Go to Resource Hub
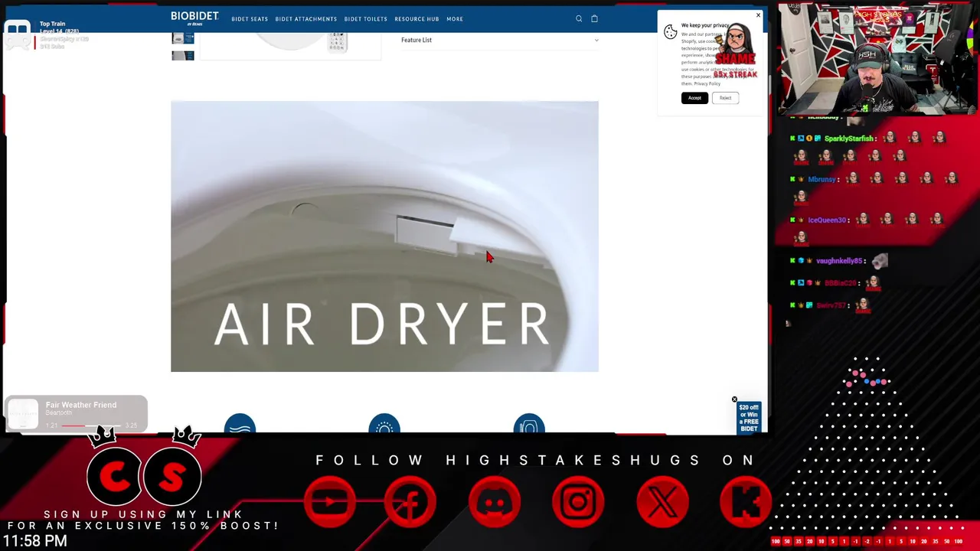This screenshot has width=980, height=551. [416, 19]
